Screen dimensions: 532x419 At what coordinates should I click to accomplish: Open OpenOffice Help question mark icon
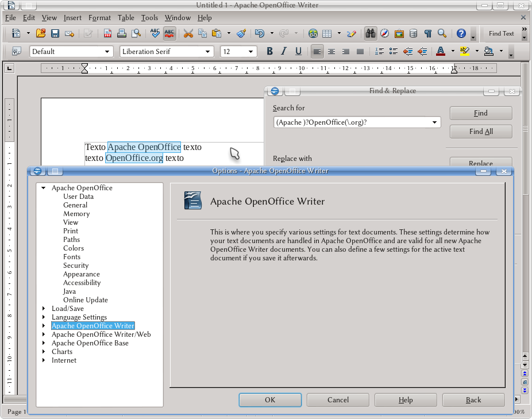click(x=461, y=33)
